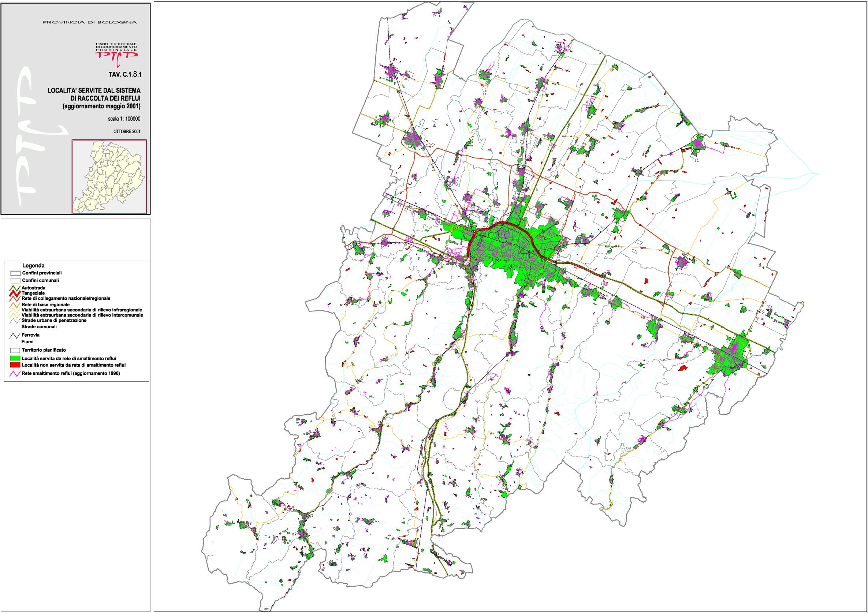Click the Confini comunali legend box symbol
The height and width of the screenshot is (613, 868).
click(15, 281)
